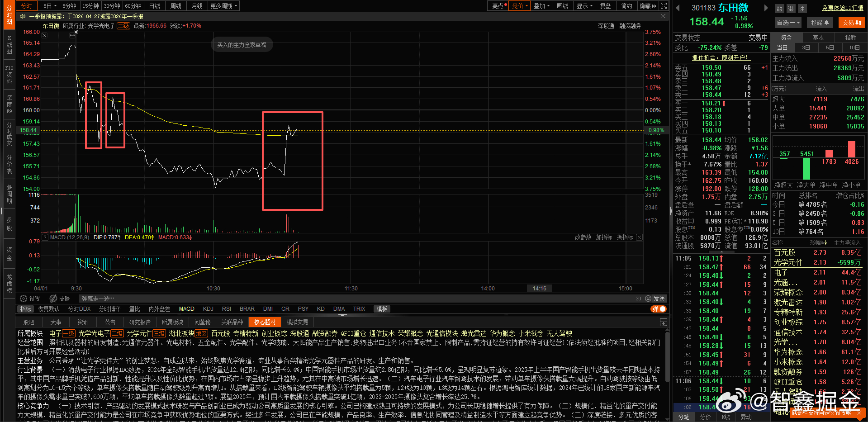868x422 pixels.
Task: Close the quarterly report announcement bar
Action: point(663,16)
